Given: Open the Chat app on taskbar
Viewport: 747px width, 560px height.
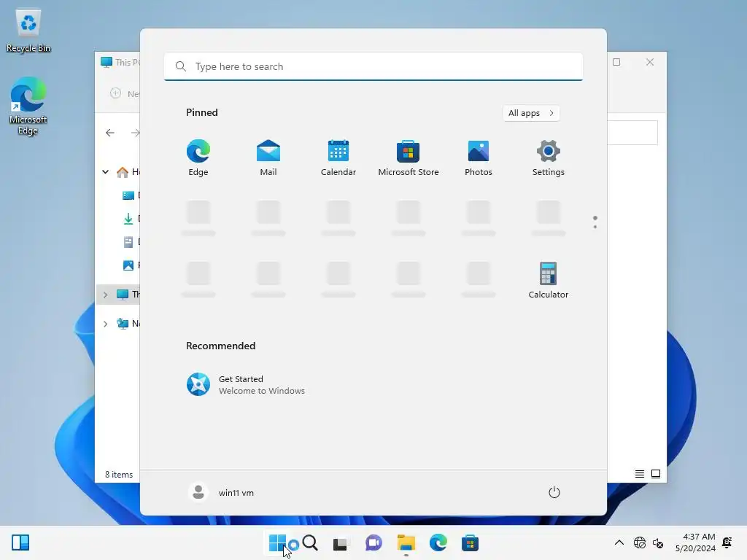Looking at the screenshot, I should point(373,542).
